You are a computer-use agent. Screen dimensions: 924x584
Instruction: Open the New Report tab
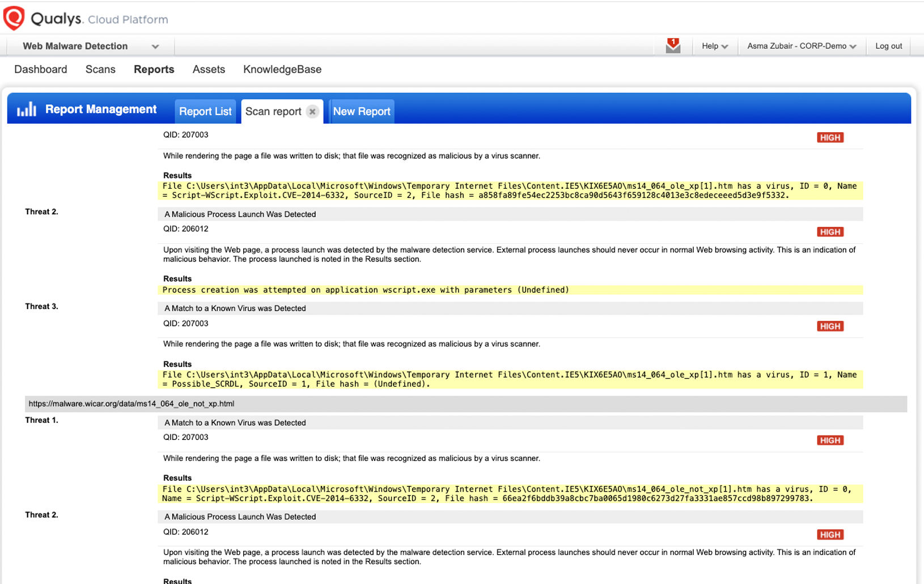point(362,112)
